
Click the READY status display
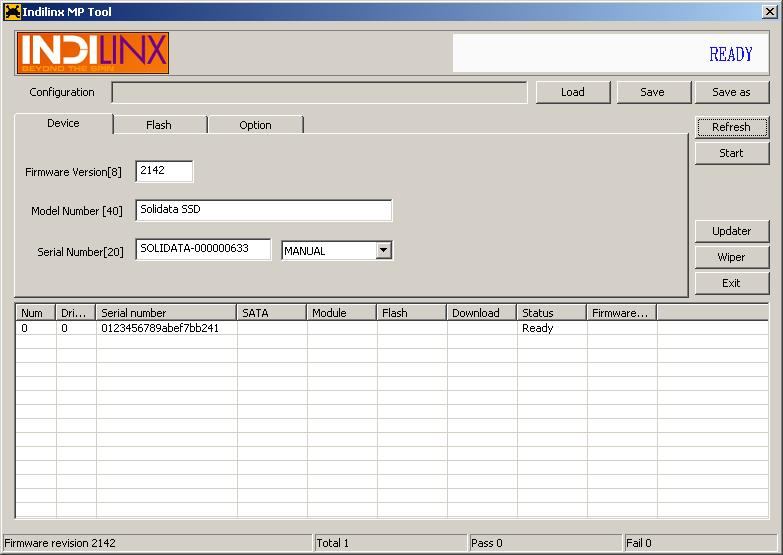[611, 53]
